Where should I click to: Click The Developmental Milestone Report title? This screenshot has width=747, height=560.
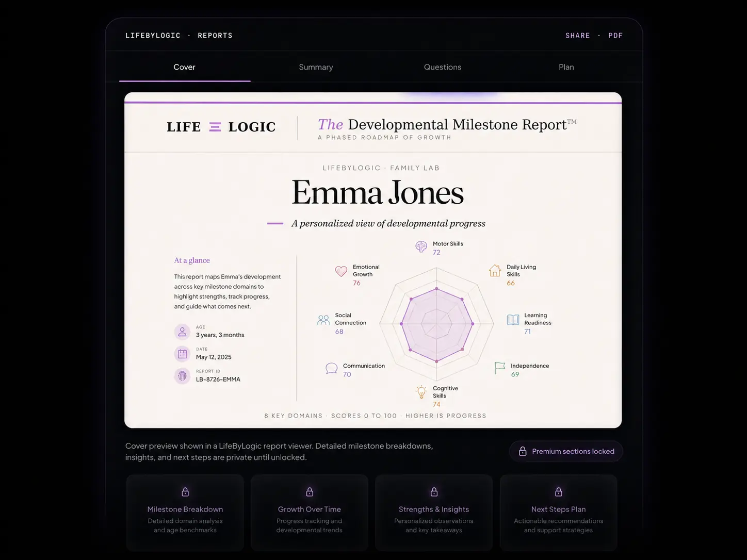point(447,125)
